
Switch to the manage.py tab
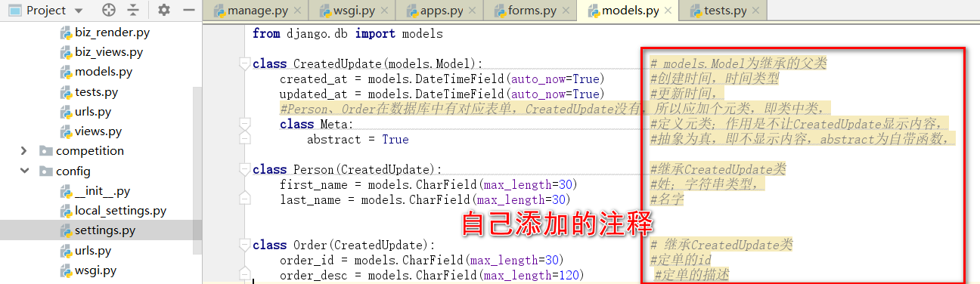(255, 11)
